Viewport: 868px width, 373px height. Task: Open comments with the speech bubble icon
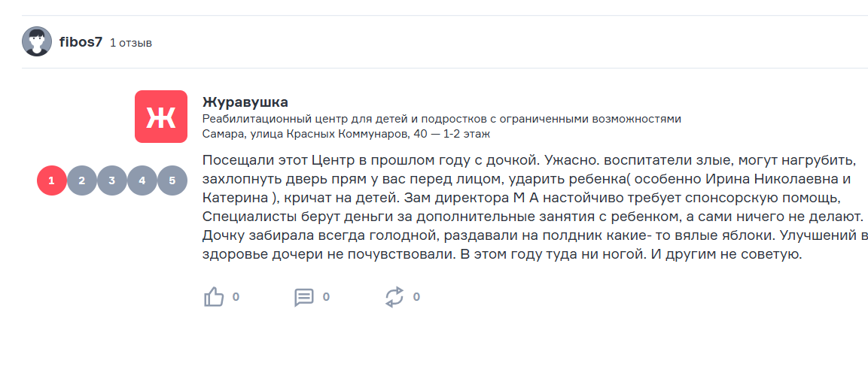(x=304, y=297)
